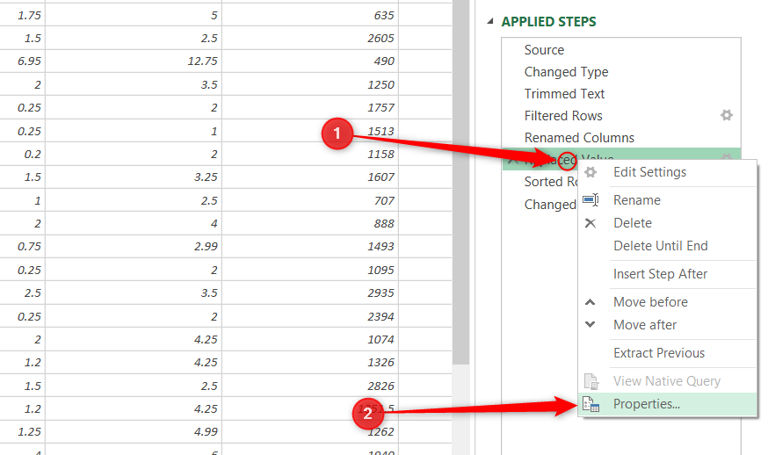Click cell value 2605
768x455 pixels.
pos(381,38)
